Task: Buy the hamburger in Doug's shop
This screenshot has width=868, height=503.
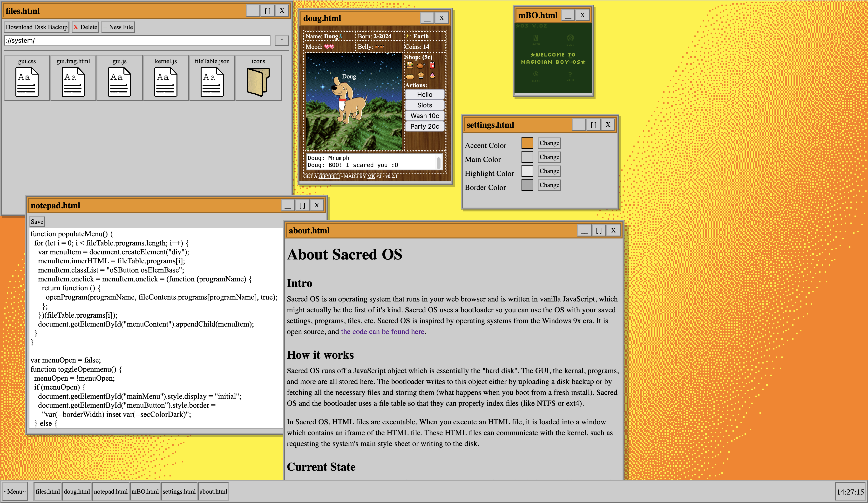Action: point(410,65)
